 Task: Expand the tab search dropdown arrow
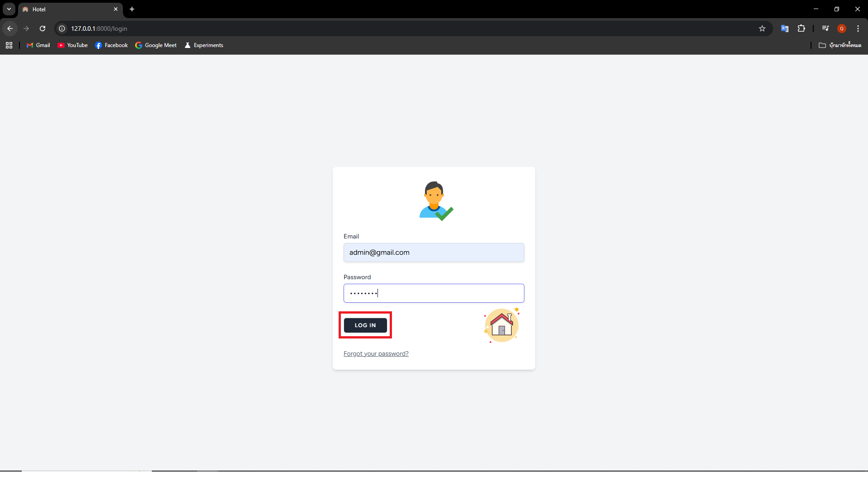tap(9, 9)
